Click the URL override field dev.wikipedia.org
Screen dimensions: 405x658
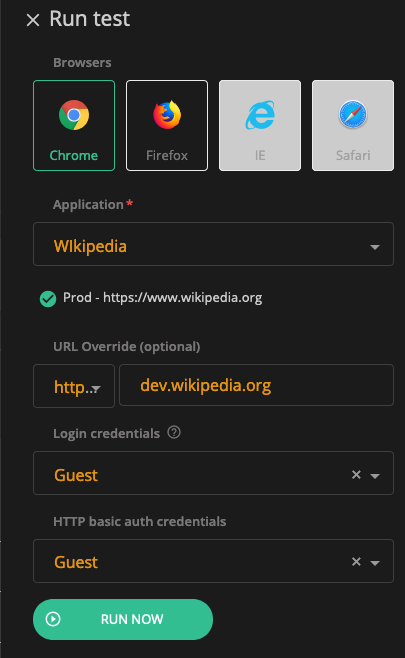coord(256,385)
